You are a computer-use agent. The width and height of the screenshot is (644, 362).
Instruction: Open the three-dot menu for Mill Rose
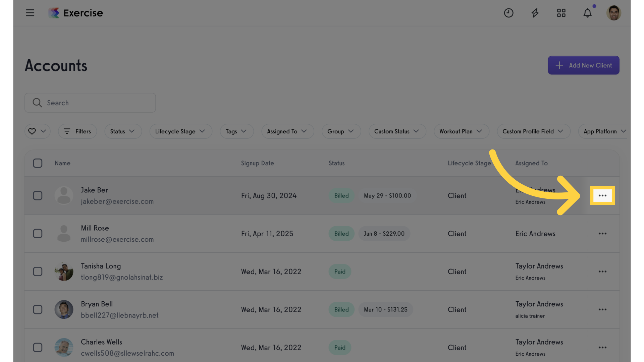(602, 234)
